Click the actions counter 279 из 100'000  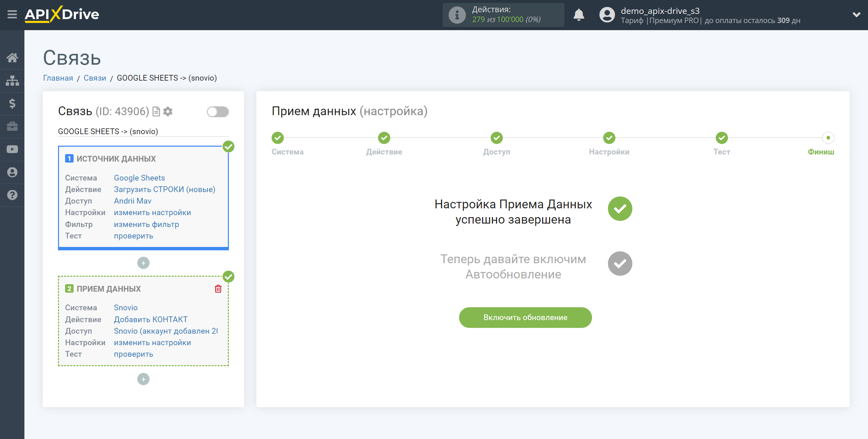[506, 20]
